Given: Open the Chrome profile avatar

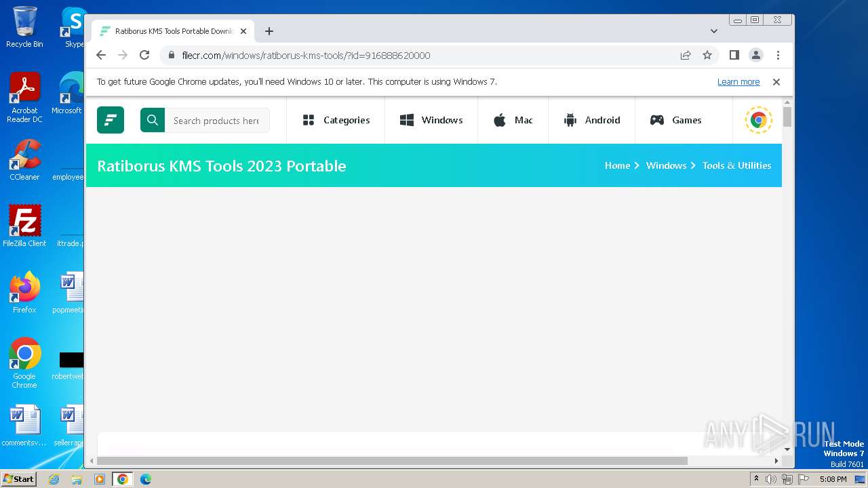Looking at the screenshot, I should point(756,56).
